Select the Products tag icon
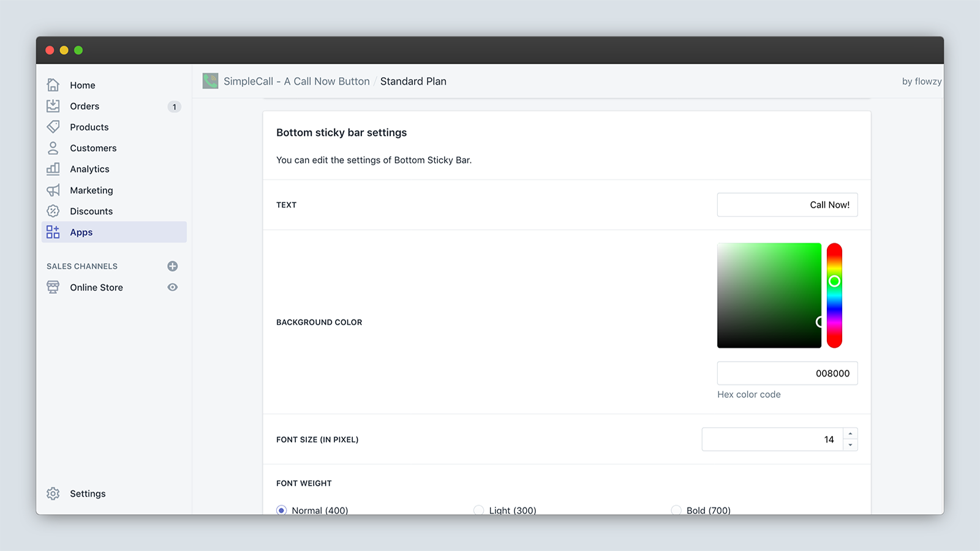This screenshot has width=980, height=551. point(53,127)
